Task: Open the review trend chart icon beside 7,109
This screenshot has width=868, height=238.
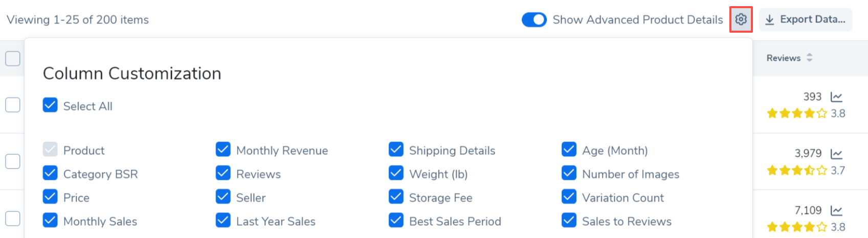Action: 836,210
